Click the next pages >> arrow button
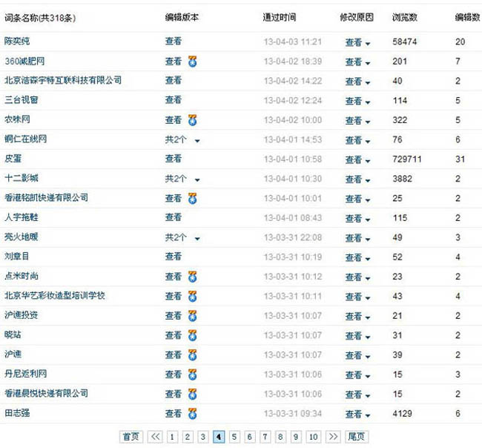Screen dimensions: 482x448 (x=332, y=437)
